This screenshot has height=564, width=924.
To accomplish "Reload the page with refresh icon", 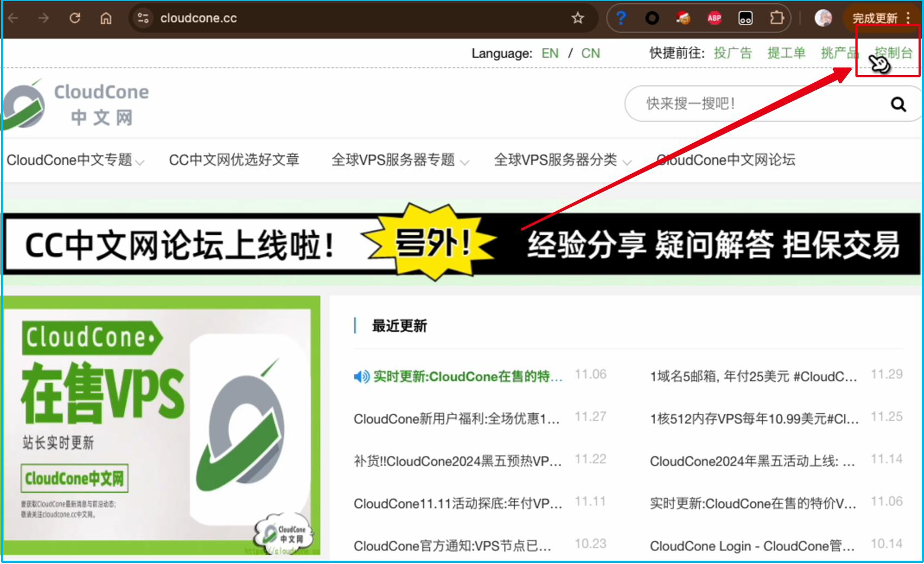I will pyautogui.click(x=75, y=18).
